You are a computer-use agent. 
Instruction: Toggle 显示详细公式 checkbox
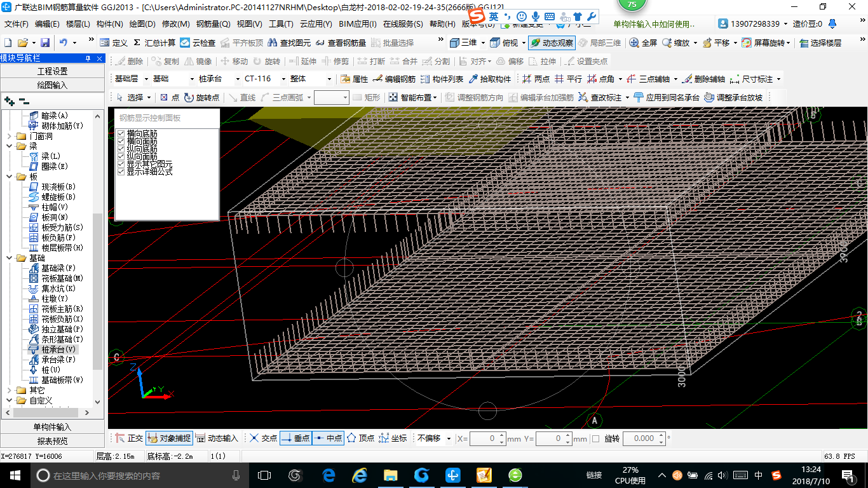121,172
